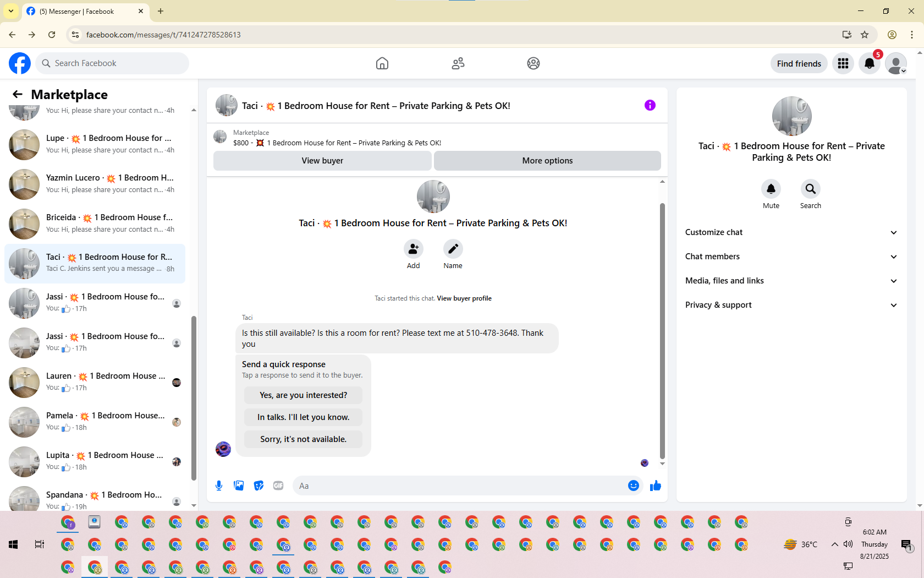Reload the page in Chrome
Image resolution: width=924 pixels, height=578 pixels.
pos(52,35)
